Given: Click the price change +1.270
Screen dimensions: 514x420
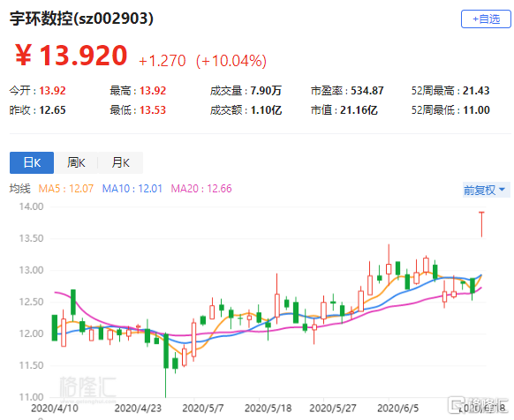Looking at the screenshot, I should [163, 61].
